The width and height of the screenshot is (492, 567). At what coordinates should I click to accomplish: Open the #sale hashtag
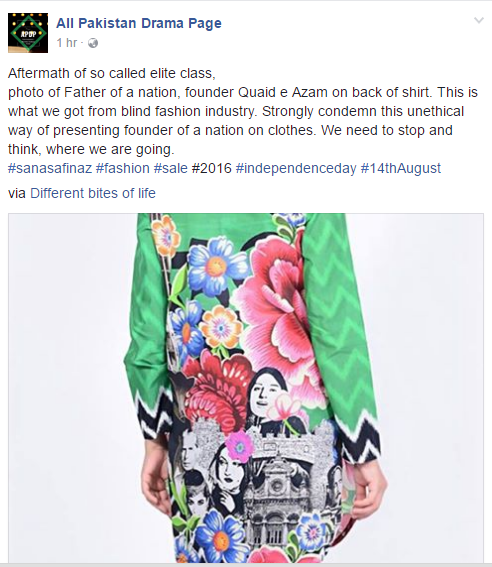(x=171, y=169)
